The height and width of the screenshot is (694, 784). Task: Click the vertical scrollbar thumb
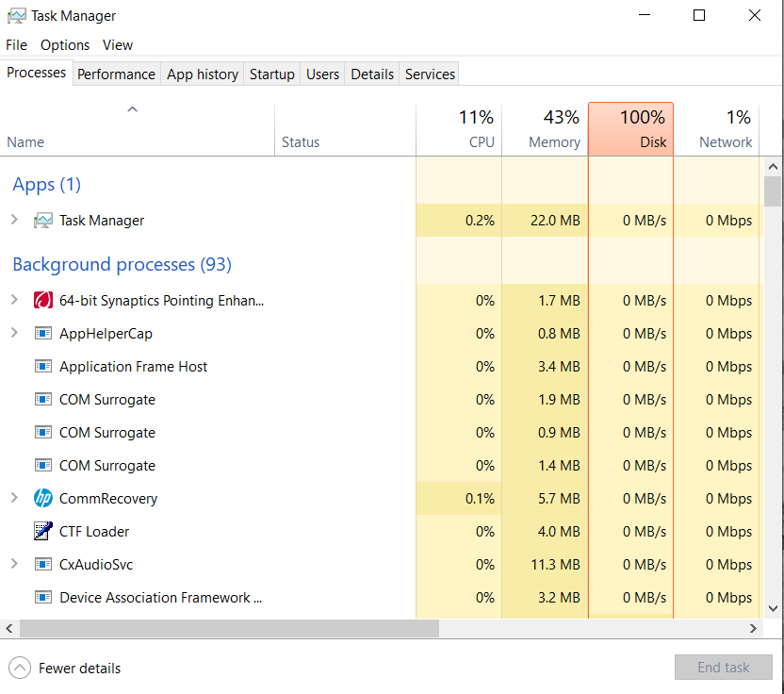click(773, 191)
